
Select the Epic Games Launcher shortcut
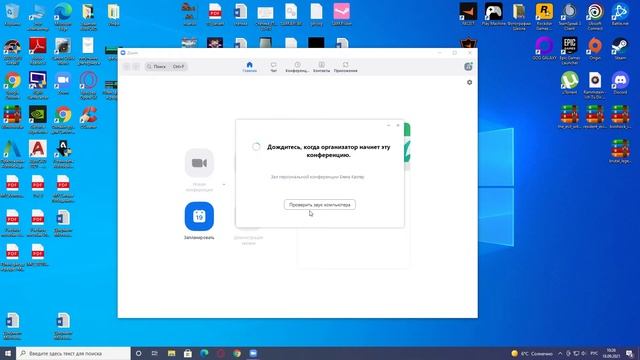569,51
